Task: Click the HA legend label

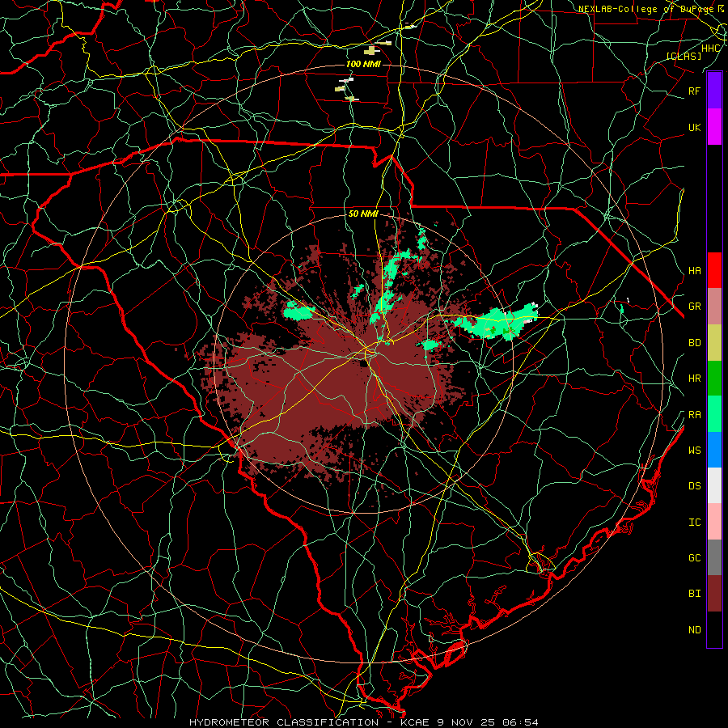Action: coord(694,271)
